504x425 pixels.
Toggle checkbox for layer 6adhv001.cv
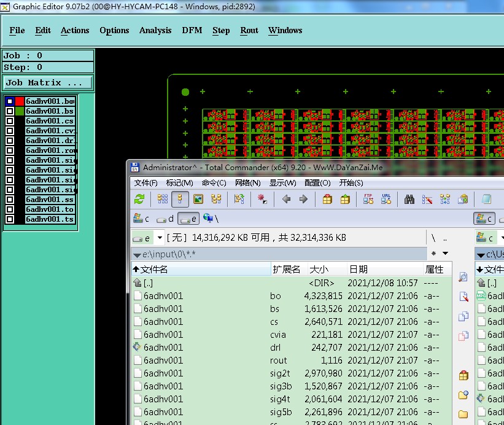pyautogui.click(x=10, y=131)
